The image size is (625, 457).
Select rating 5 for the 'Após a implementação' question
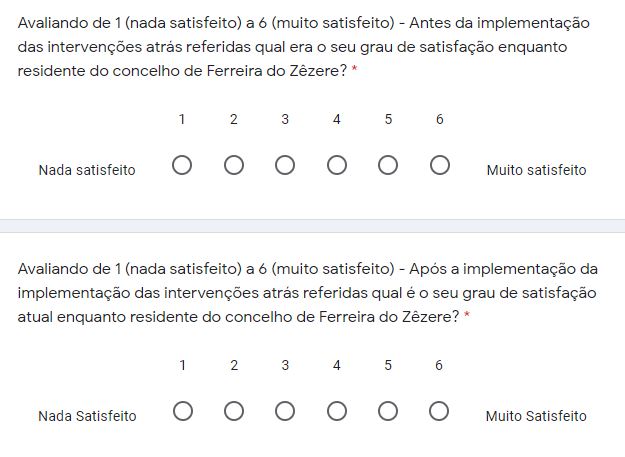[388, 411]
